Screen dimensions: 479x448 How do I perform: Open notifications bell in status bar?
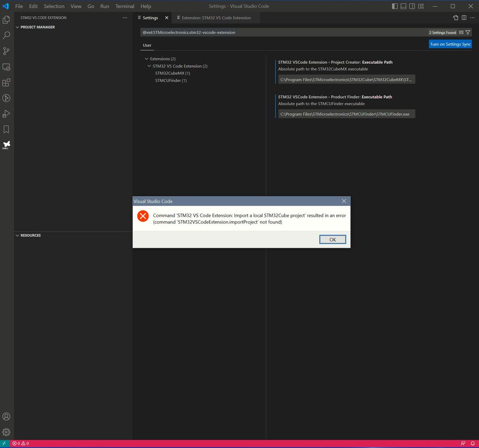click(473, 443)
